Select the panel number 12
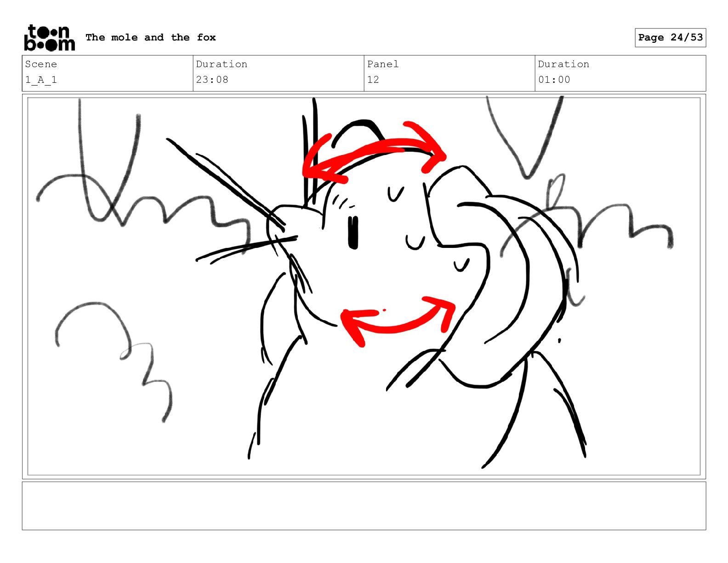 (x=373, y=80)
